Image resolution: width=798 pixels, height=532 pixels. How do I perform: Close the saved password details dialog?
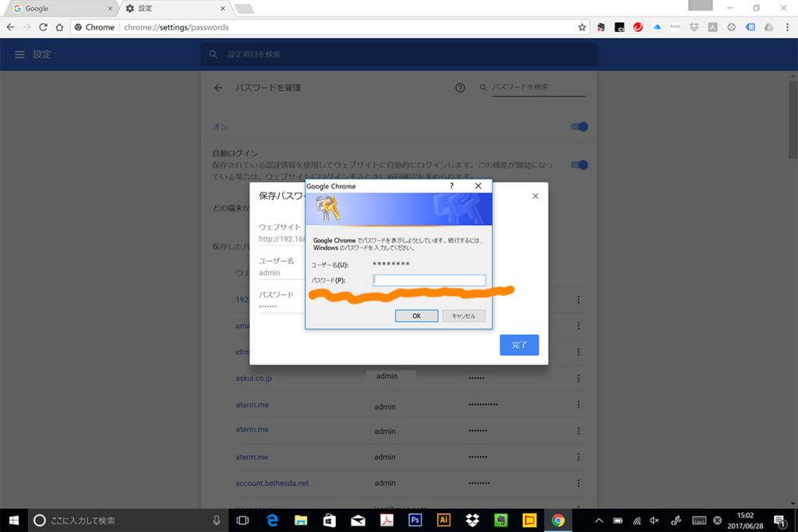(535, 196)
